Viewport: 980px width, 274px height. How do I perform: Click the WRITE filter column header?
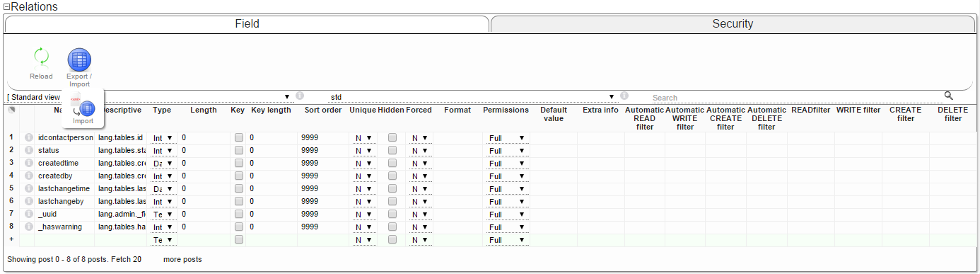click(858, 110)
